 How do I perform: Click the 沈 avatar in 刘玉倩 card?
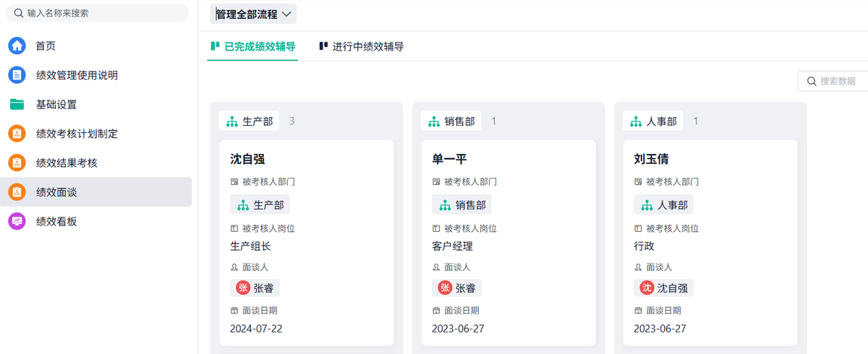[647, 288]
